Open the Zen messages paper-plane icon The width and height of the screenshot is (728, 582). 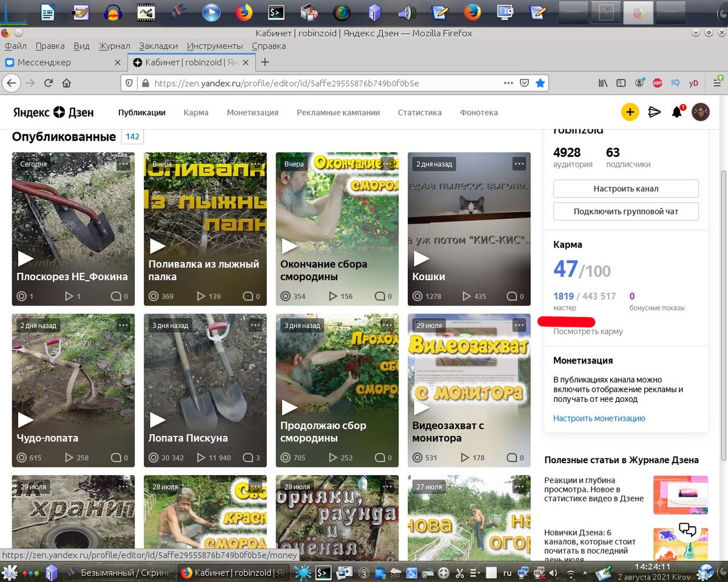654,112
